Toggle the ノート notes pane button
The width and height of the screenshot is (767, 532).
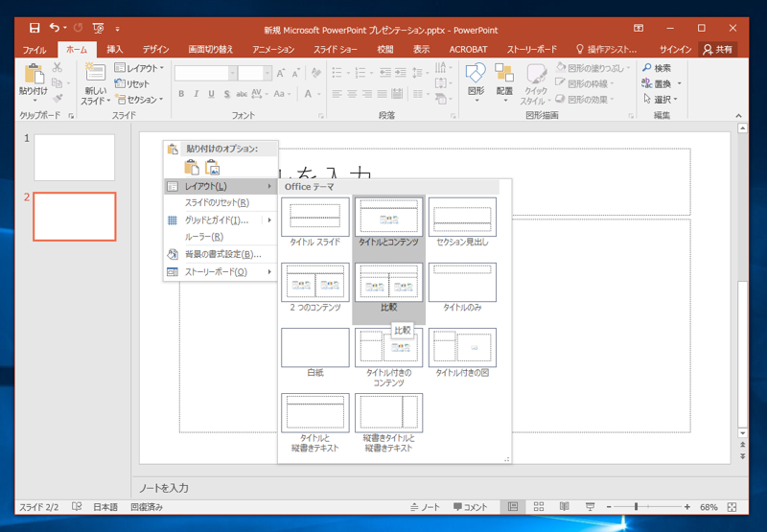[x=423, y=506]
